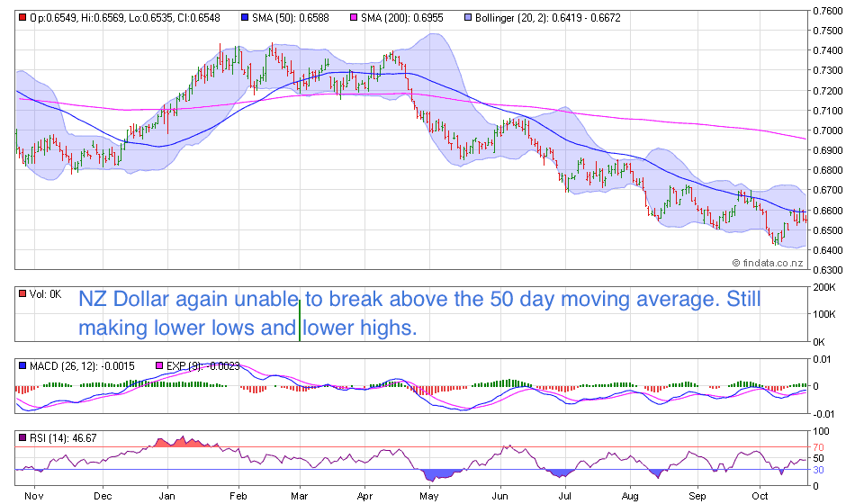The height and width of the screenshot is (504, 846).
Task: Select the 'Op:0.6549, Hi:0.6569, Lo:0.6535, Cl:0.6548' readout
Action: (125, 18)
